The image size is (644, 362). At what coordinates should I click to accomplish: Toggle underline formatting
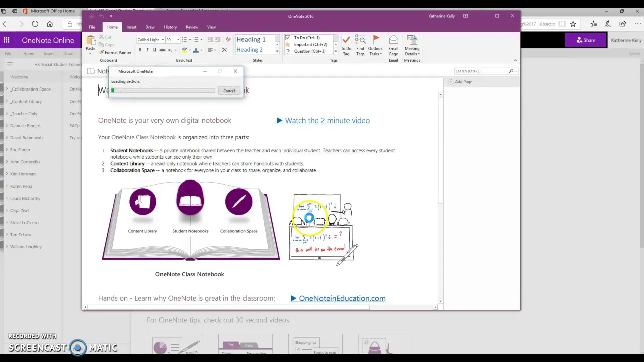click(x=154, y=50)
